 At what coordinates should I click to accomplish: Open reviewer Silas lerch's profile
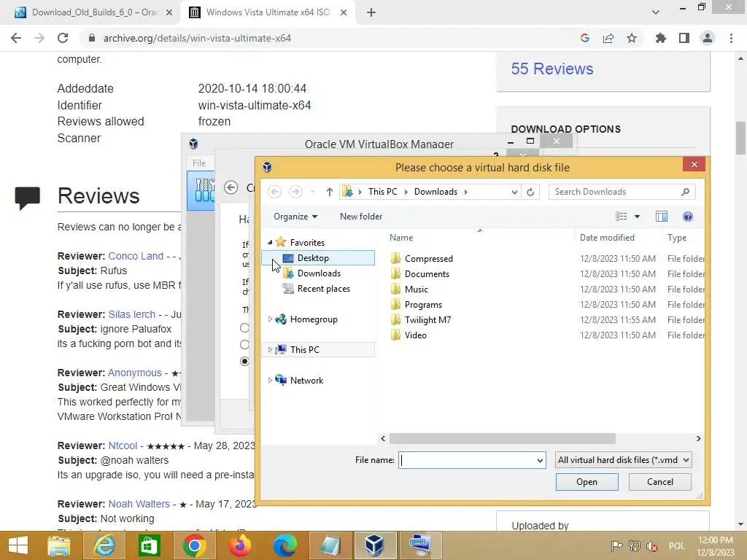point(131,315)
